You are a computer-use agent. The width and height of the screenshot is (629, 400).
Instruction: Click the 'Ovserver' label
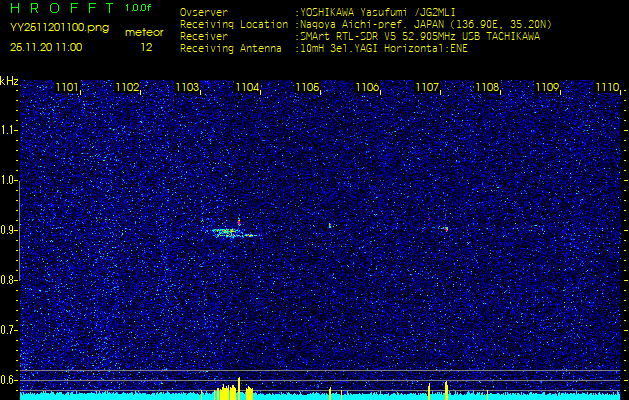[204, 12]
